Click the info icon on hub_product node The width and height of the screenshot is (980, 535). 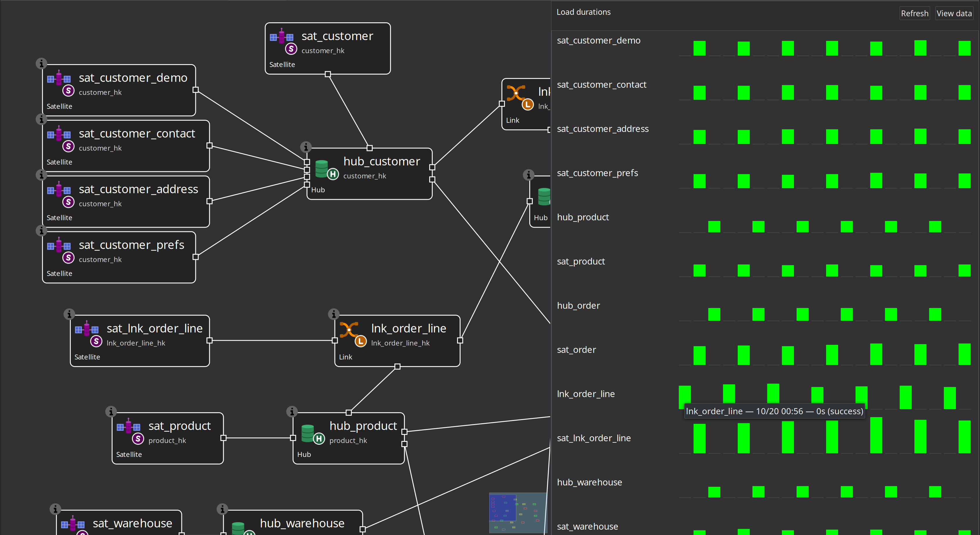click(x=292, y=412)
